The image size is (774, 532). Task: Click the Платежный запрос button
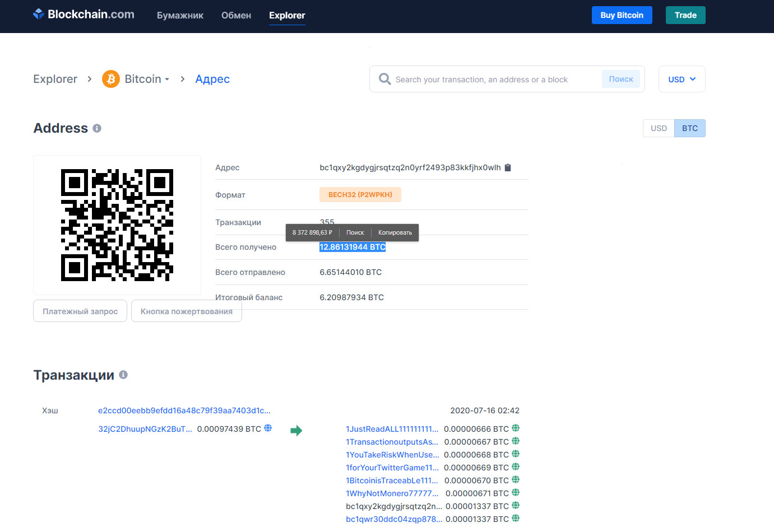point(80,311)
